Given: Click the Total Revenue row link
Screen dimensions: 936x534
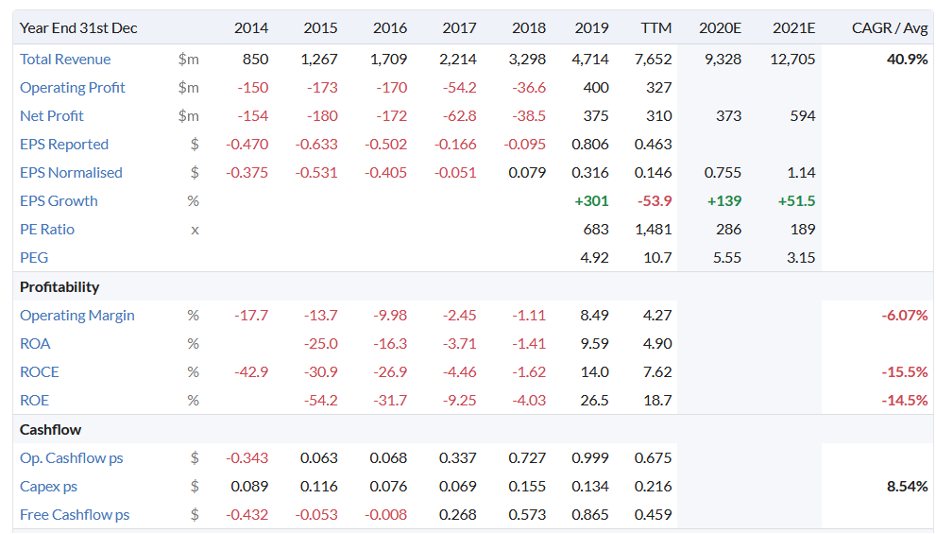Looking at the screenshot, I should [65, 59].
